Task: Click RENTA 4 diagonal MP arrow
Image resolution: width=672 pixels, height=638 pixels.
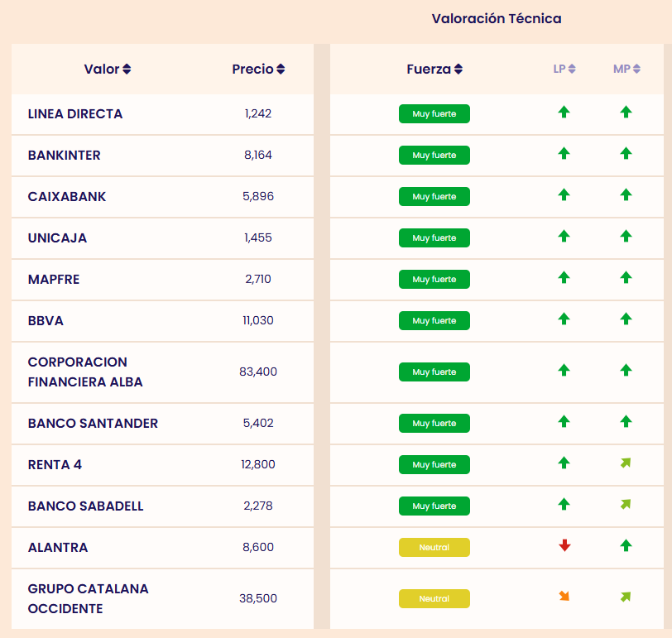Action: pos(626,463)
